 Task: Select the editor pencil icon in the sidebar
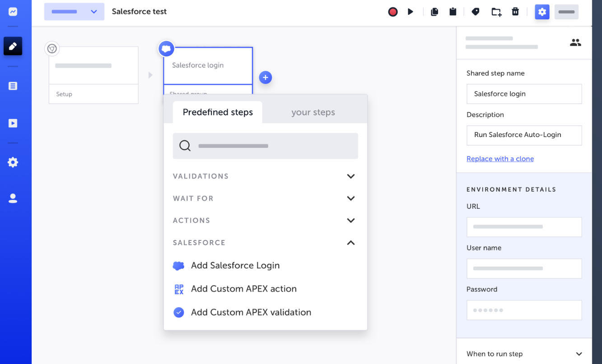[13, 46]
